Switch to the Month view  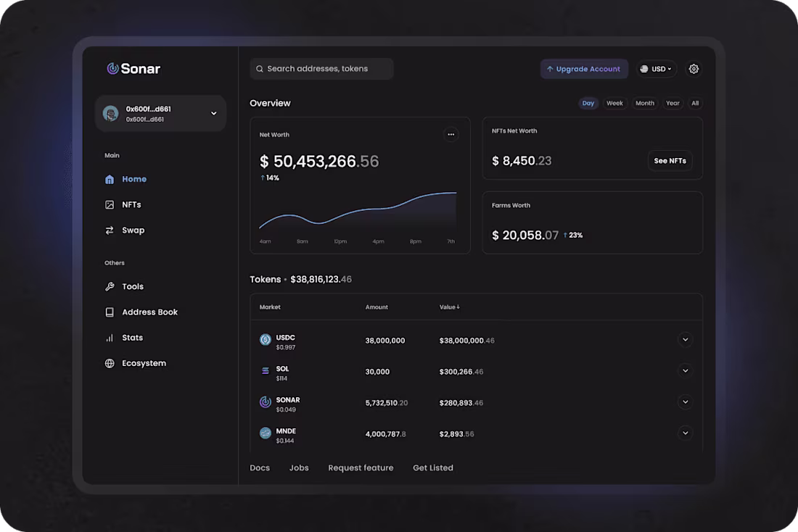(644, 103)
